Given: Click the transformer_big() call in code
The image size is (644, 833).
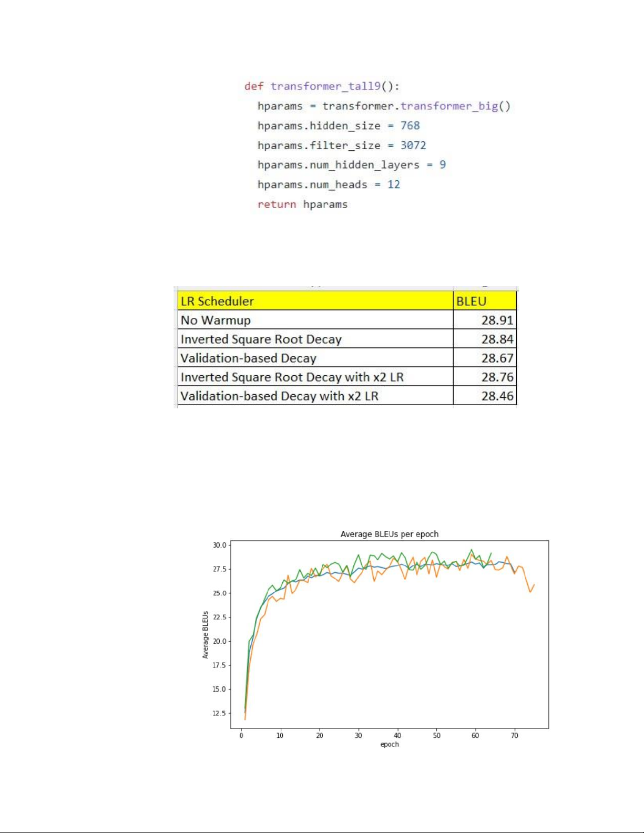Looking at the screenshot, I should click(455, 106).
